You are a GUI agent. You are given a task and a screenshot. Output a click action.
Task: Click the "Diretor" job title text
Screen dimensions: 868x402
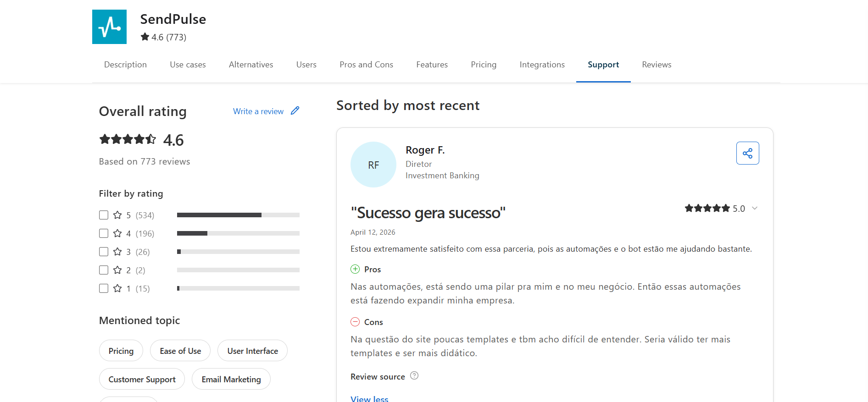click(x=418, y=164)
